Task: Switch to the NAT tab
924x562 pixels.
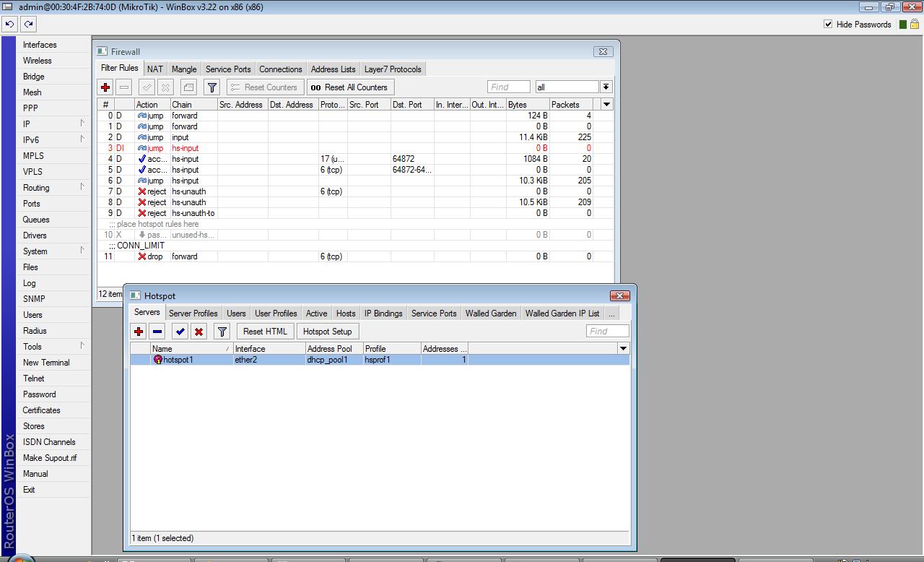Action: (155, 69)
